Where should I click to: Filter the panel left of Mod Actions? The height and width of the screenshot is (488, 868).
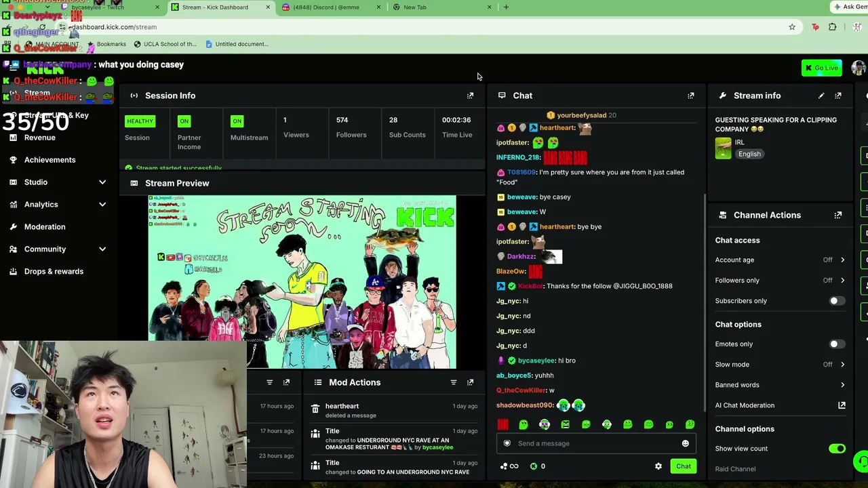tap(269, 382)
